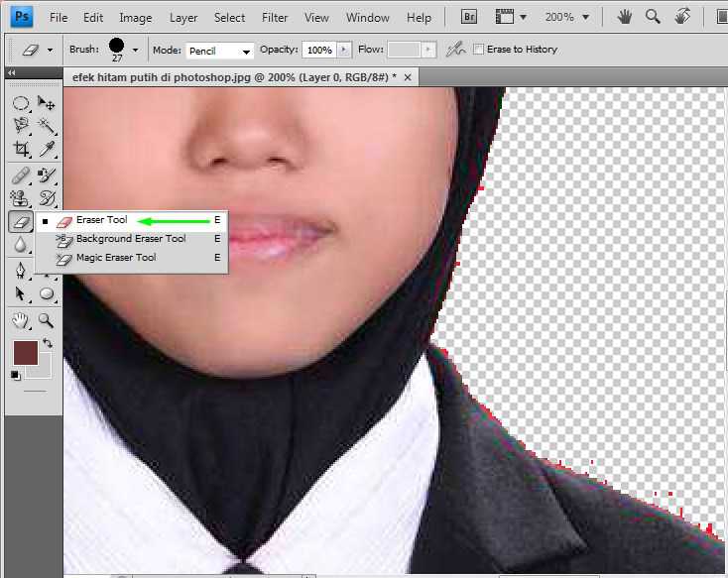728x578 pixels.
Task: Activate the Rotate View tool
Action: coord(682,18)
